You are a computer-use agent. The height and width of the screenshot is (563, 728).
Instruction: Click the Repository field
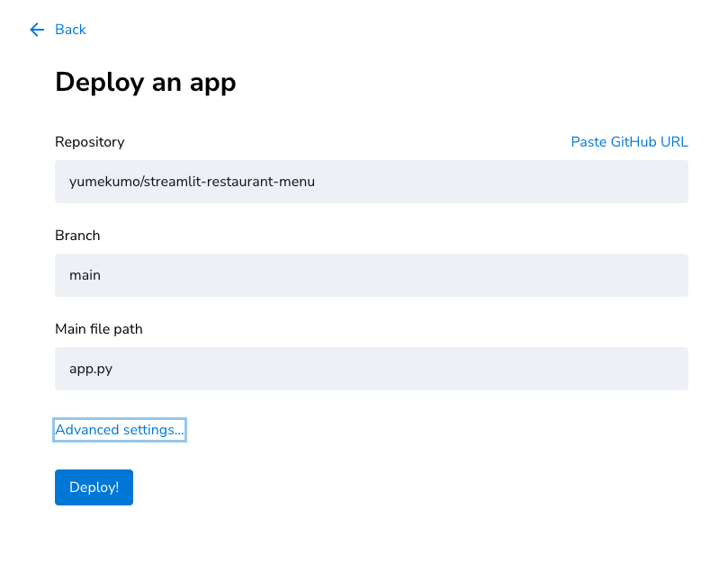(372, 182)
